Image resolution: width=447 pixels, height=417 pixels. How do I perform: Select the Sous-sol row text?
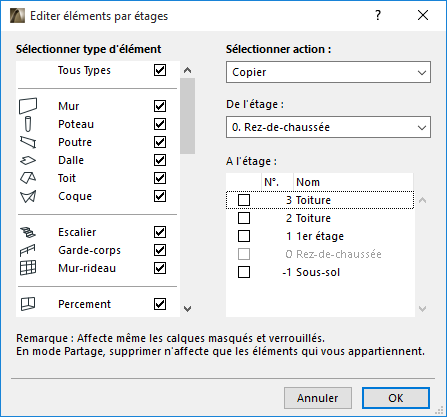[x=311, y=272]
